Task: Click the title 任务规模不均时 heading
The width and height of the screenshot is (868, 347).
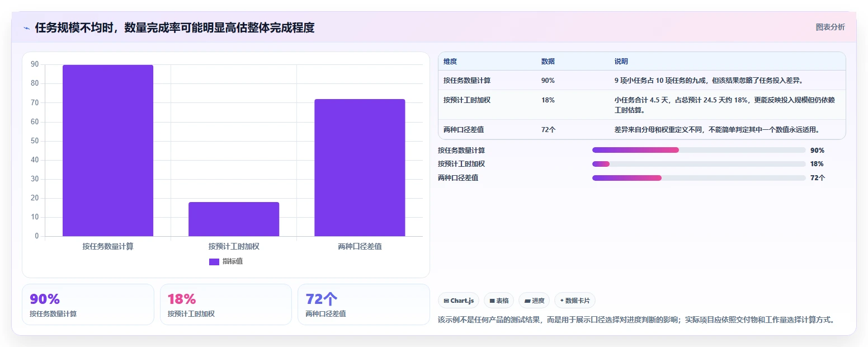Action: pos(174,27)
